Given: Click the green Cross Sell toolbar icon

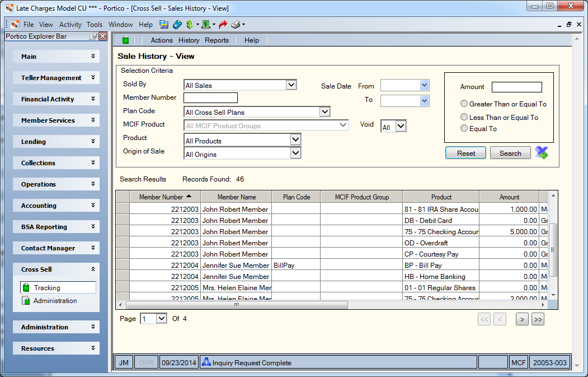Looking at the screenshot, I should tap(126, 40).
